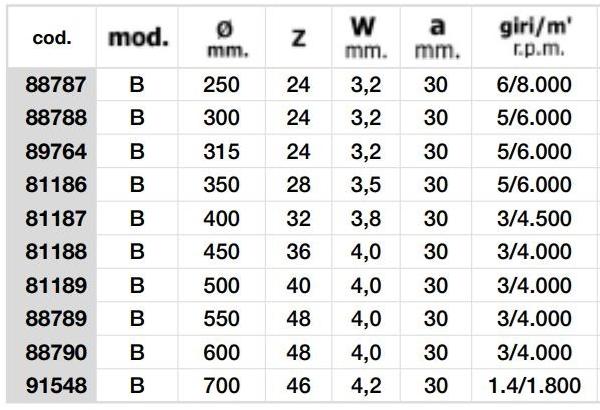
Task: Select the Z column header
Action: (299, 39)
